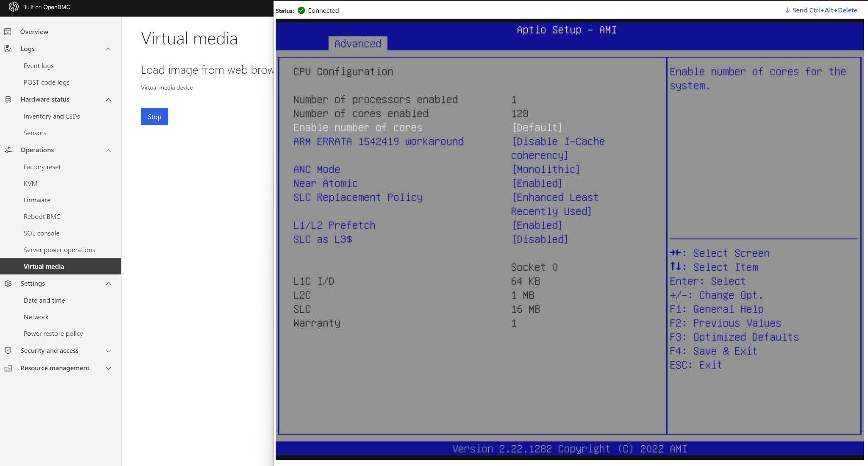
Task: Click Send Ctrl+Alt+Delete link
Action: point(821,10)
